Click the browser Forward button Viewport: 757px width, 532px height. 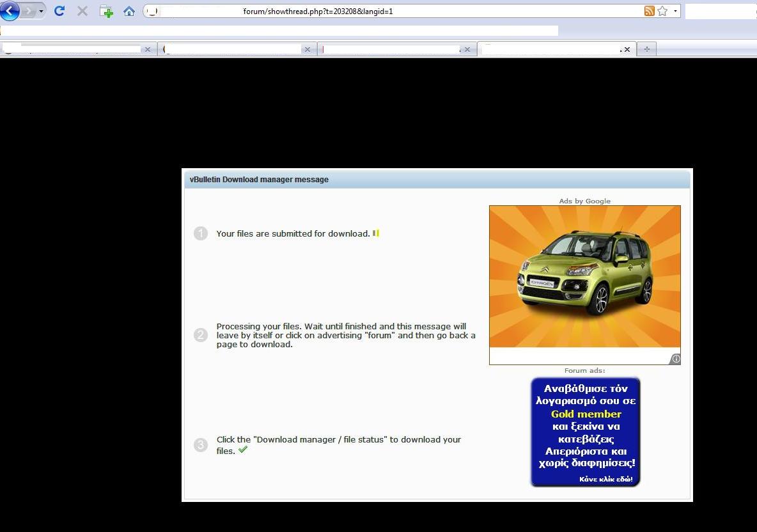[29, 11]
